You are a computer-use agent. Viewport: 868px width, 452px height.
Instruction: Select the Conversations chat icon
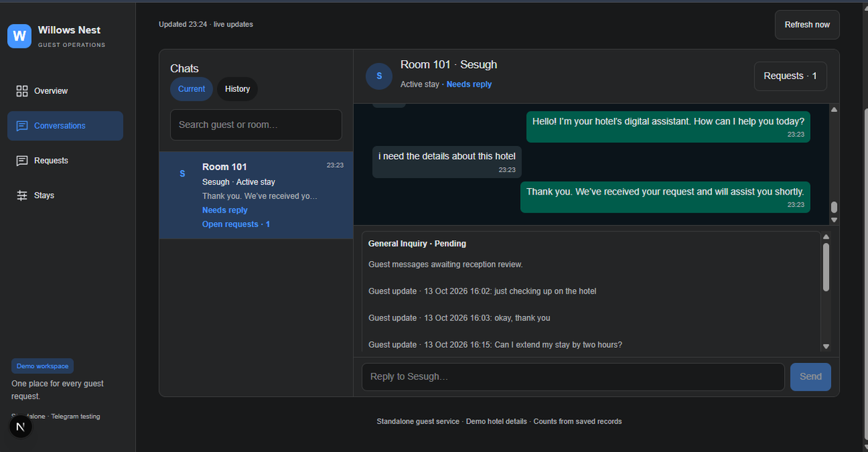[x=22, y=126]
